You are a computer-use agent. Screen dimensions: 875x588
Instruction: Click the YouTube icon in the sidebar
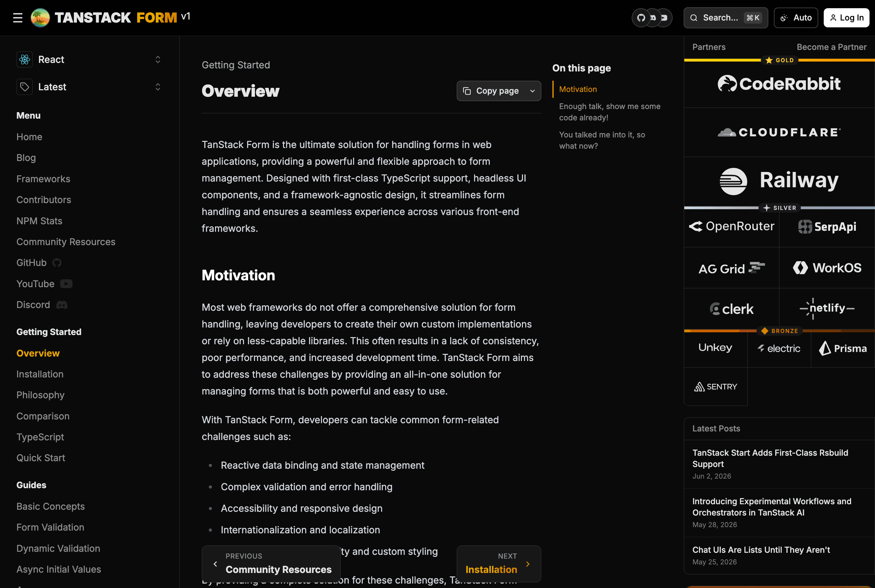pos(66,284)
